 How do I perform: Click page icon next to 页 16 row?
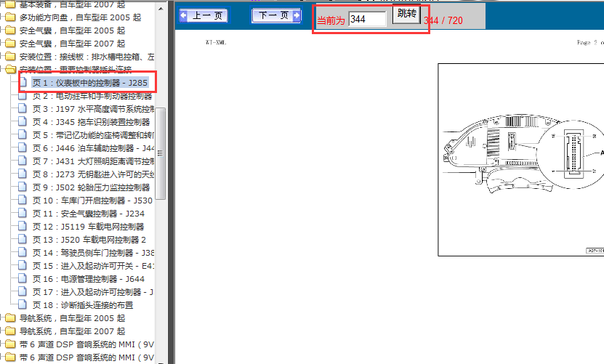23,279
